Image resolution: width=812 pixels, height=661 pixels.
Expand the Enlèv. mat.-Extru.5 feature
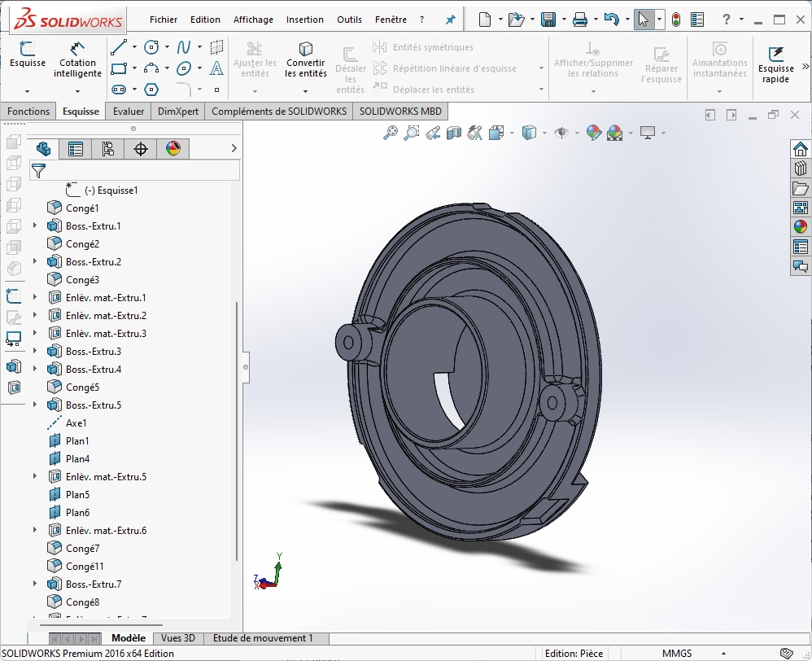tap(35, 477)
